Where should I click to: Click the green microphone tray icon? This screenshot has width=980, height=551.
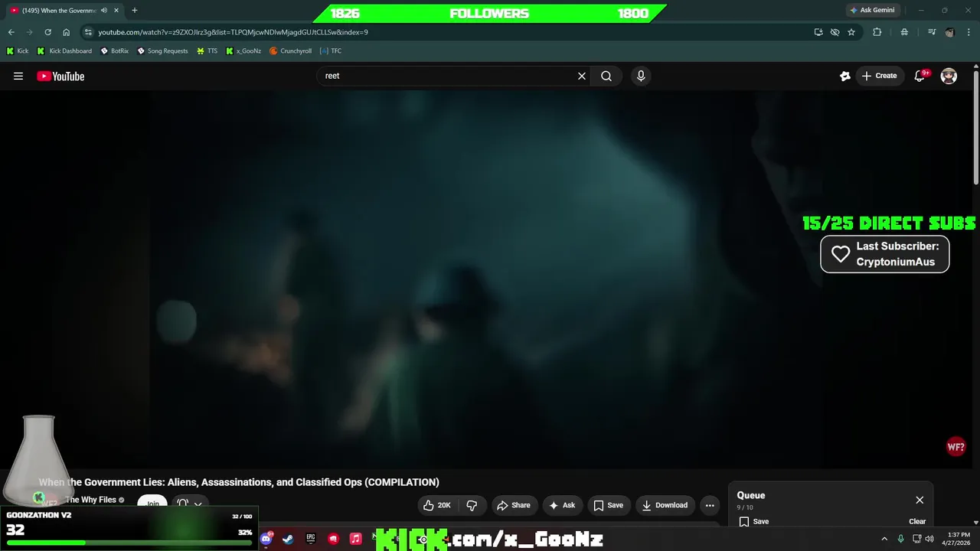[901, 539]
